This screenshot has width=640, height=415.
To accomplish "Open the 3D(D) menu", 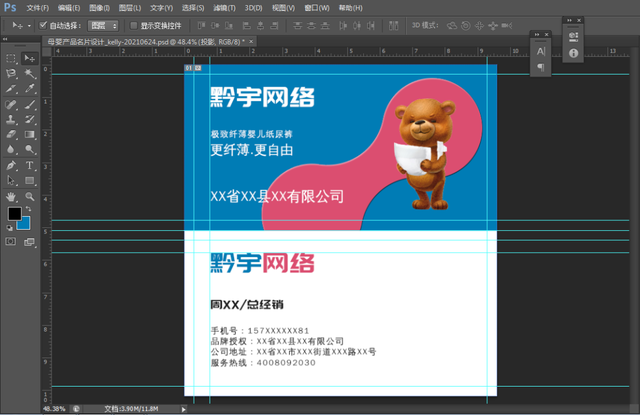I will 253,8.
